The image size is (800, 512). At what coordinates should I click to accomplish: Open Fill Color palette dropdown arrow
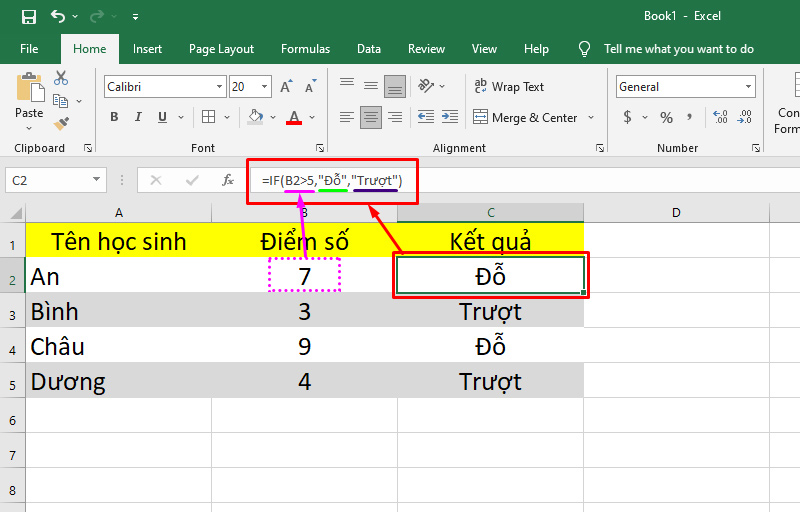[x=273, y=118]
